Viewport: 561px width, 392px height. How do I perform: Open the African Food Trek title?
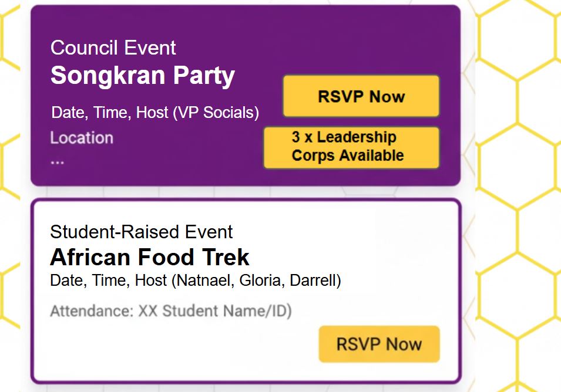pyautogui.click(x=150, y=257)
